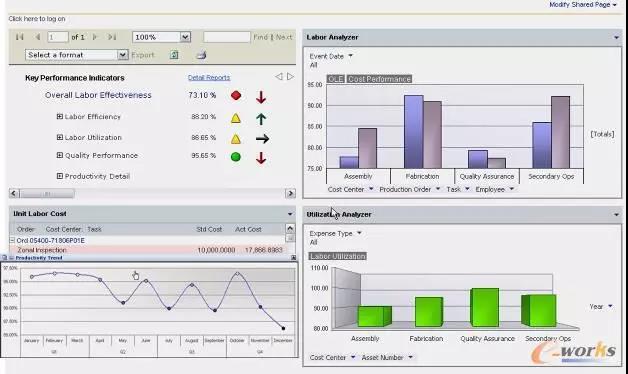Click the Overall Labor Effectiveness label
The height and width of the screenshot is (374, 628).
tap(98, 95)
